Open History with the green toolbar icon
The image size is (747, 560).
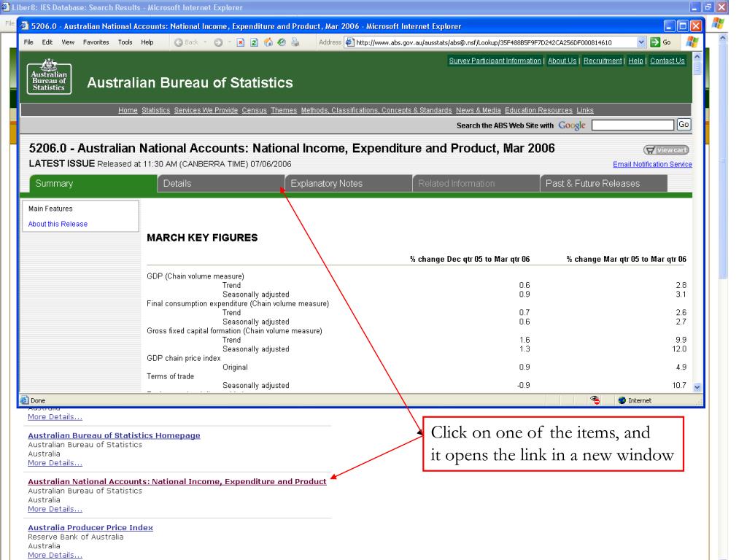(282, 42)
